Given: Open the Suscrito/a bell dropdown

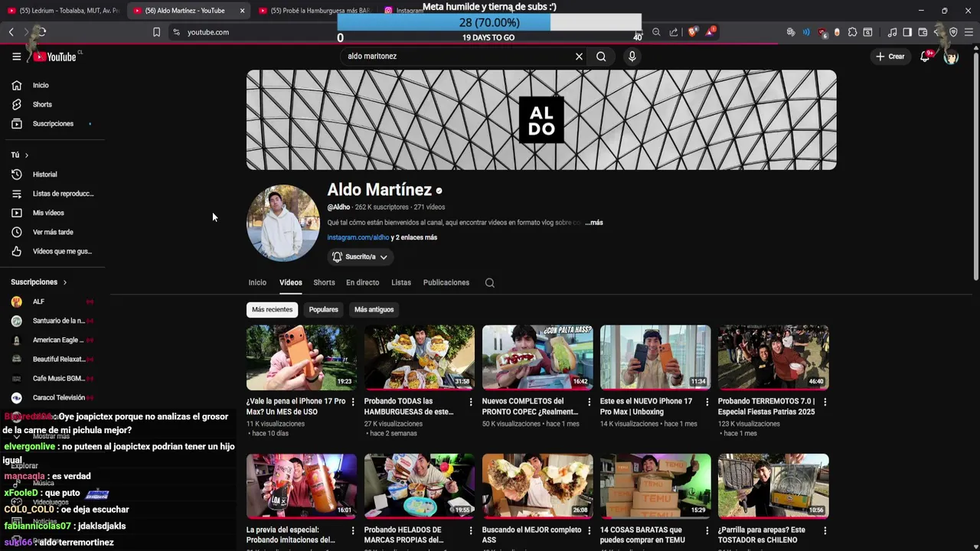Looking at the screenshot, I should tap(360, 257).
